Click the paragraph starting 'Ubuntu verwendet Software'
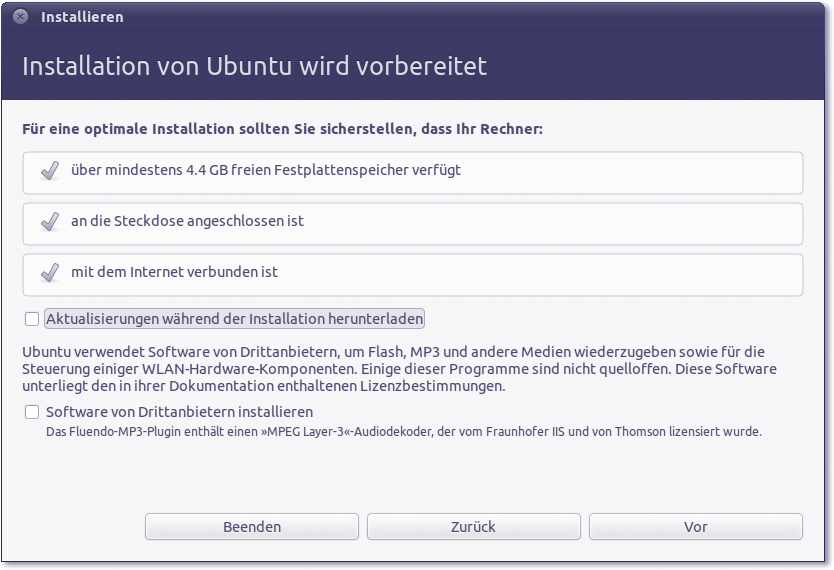 (400, 369)
